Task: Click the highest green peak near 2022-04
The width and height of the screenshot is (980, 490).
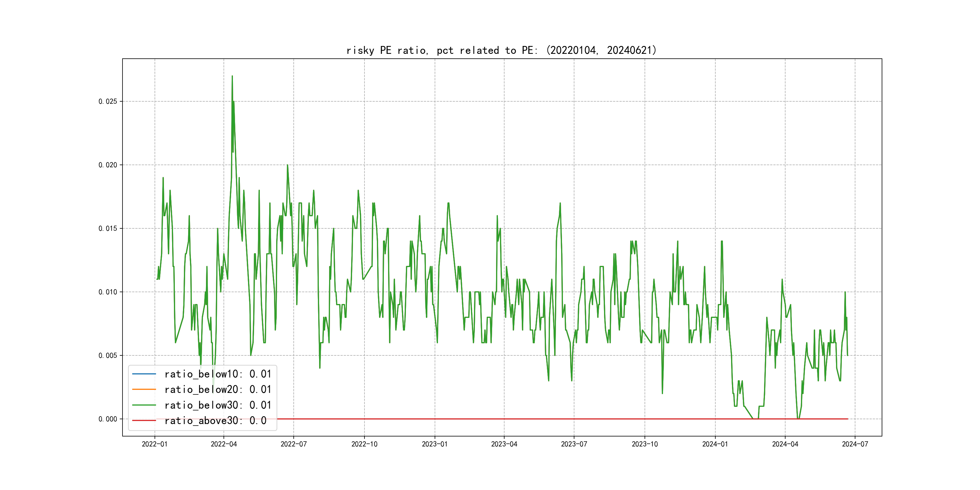Action: [232, 77]
